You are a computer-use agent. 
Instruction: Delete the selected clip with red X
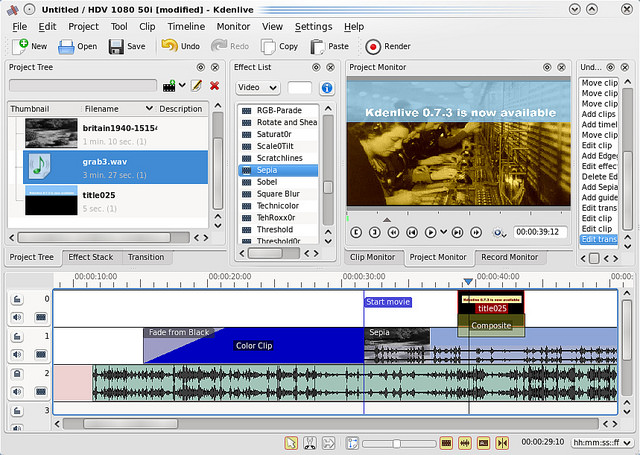(214, 87)
